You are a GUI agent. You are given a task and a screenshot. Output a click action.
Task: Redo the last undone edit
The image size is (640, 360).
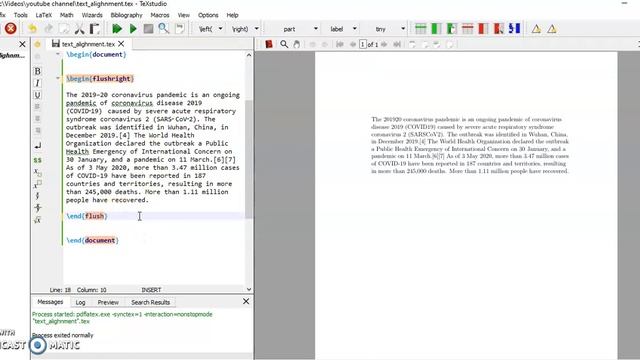click(48, 29)
